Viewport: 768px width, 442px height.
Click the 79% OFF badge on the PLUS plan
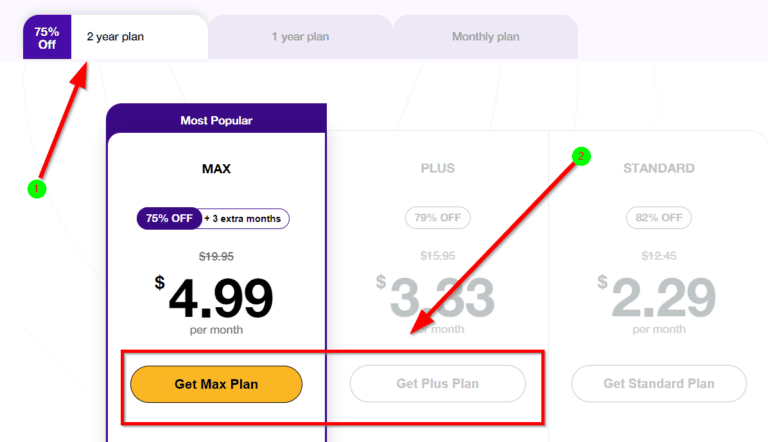pyautogui.click(x=438, y=217)
